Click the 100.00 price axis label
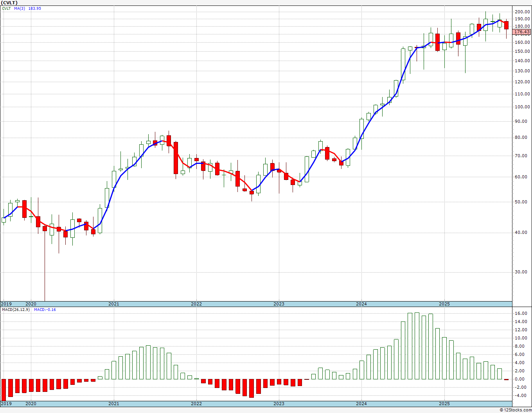532x413 pixels. pos(522,107)
